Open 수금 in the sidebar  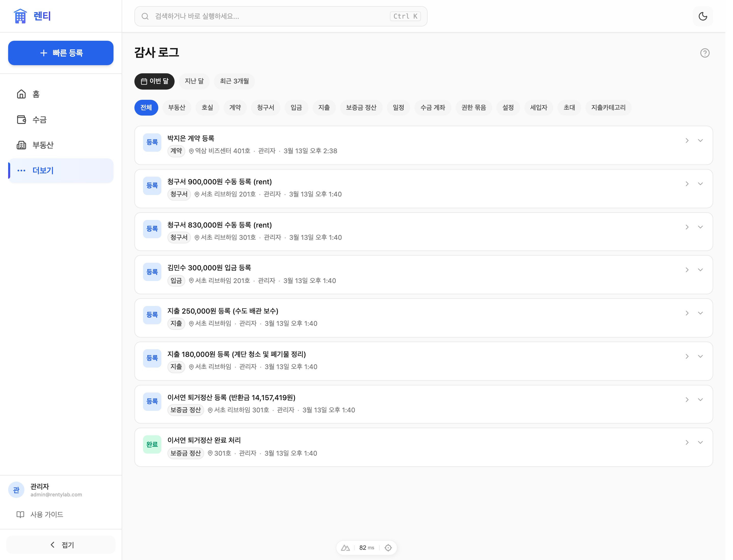point(61,120)
